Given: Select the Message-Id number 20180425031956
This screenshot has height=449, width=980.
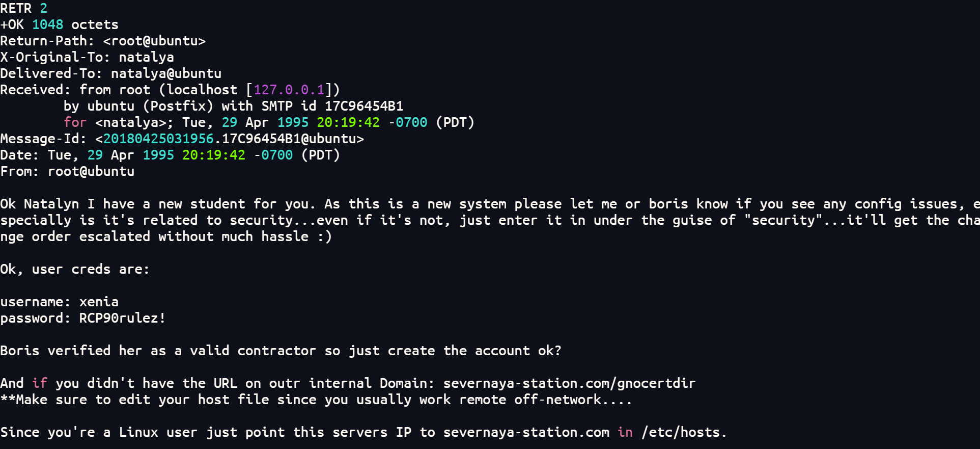Looking at the screenshot, I should (x=158, y=139).
